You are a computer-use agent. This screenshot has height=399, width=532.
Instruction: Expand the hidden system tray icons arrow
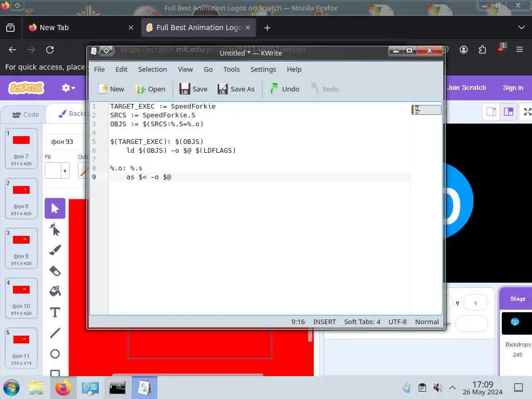pos(453,388)
